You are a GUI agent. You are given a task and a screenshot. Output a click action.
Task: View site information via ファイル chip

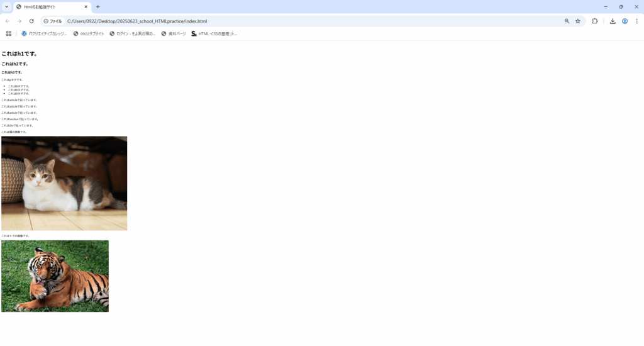pos(53,21)
